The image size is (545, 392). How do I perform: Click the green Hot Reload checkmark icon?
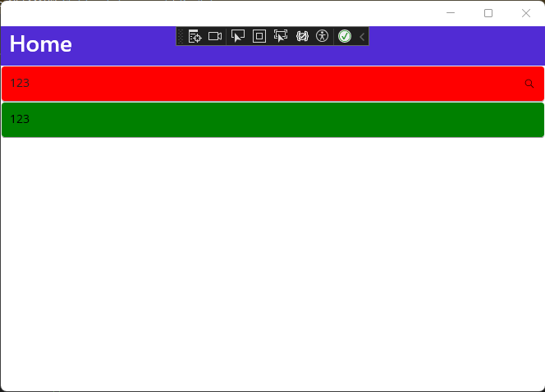pos(345,36)
